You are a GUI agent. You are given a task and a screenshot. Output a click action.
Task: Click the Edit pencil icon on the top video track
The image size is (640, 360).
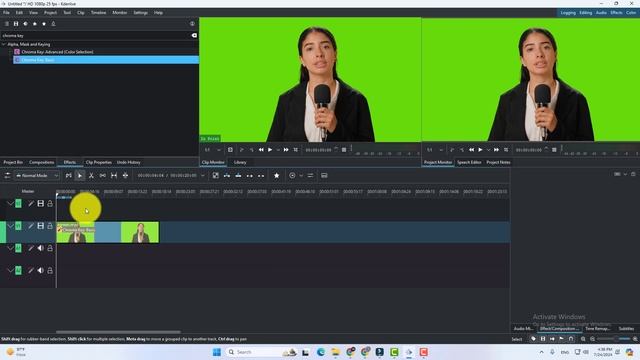coord(31,203)
